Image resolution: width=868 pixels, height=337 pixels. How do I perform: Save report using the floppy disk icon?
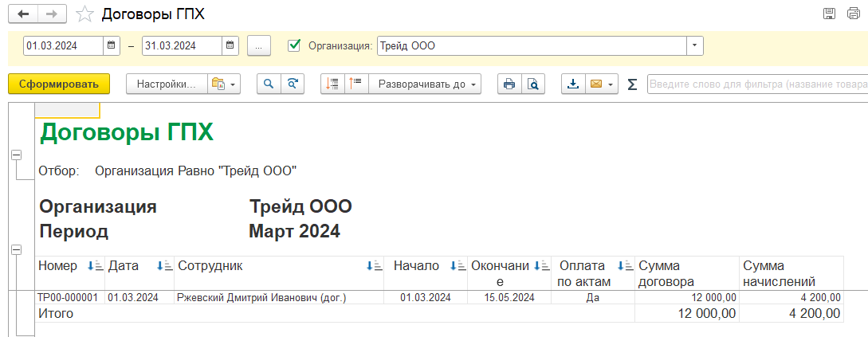[829, 14]
